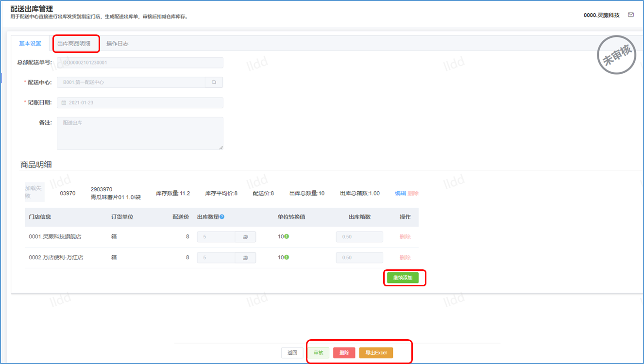Click green info icon in 灵蕨科技旗舰店 row
Image resolution: width=644 pixels, height=364 pixels.
[287, 237]
